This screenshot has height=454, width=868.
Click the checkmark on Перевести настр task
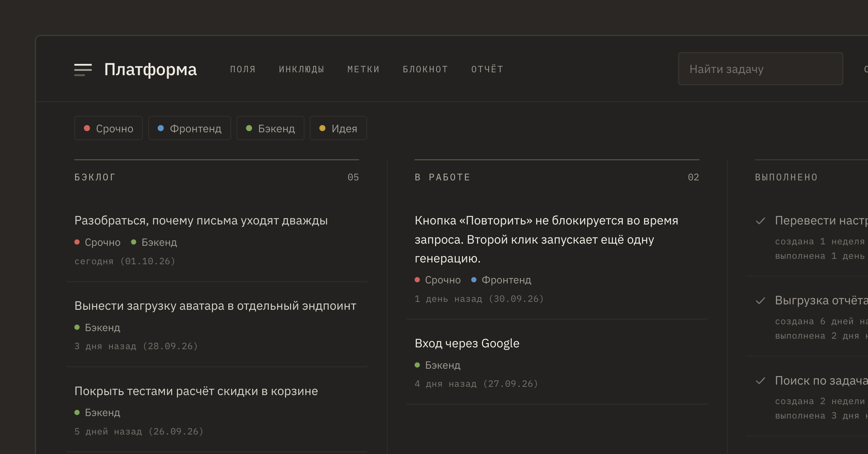(x=761, y=221)
